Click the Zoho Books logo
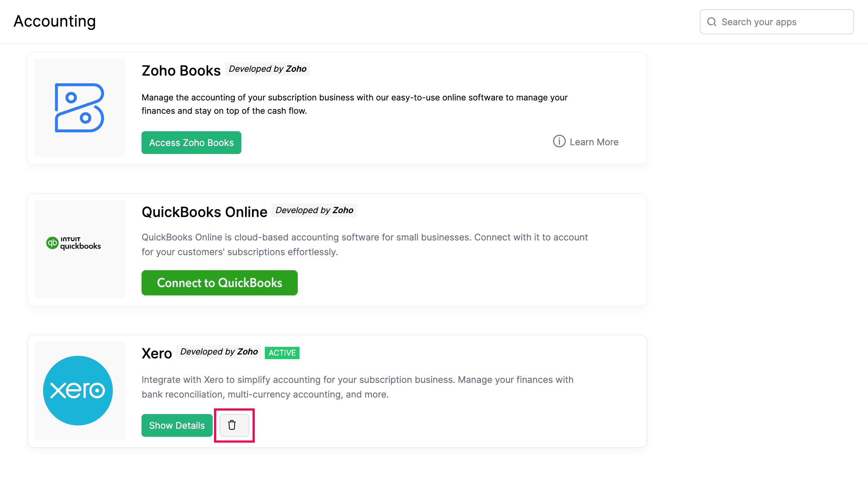 click(x=80, y=108)
